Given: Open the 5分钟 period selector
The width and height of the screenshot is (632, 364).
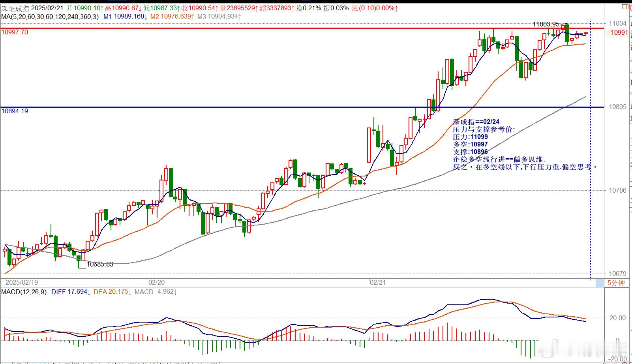Looking at the screenshot, I should [x=616, y=283].
